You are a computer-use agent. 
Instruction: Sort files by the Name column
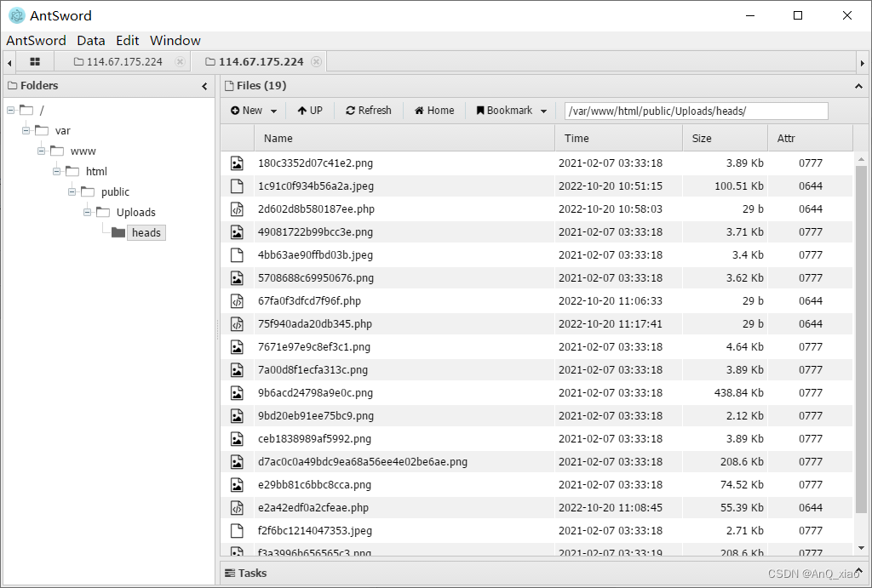pos(404,139)
